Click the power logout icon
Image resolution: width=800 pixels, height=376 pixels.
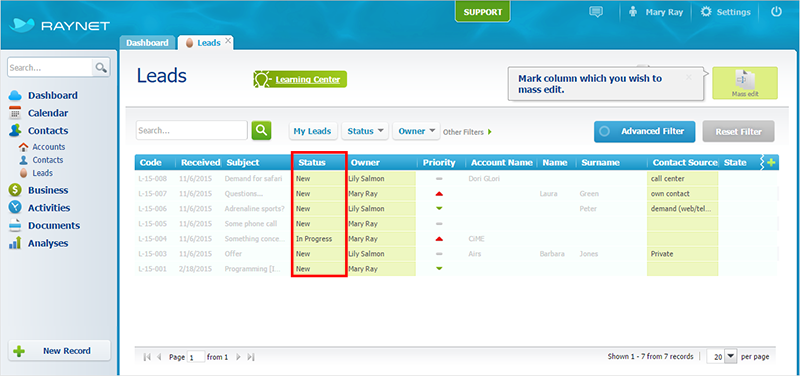click(x=776, y=12)
